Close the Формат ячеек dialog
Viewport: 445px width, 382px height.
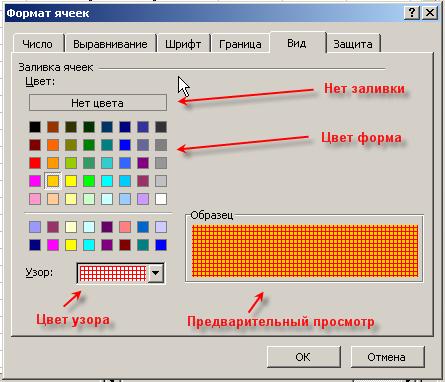(x=430, y=13)
